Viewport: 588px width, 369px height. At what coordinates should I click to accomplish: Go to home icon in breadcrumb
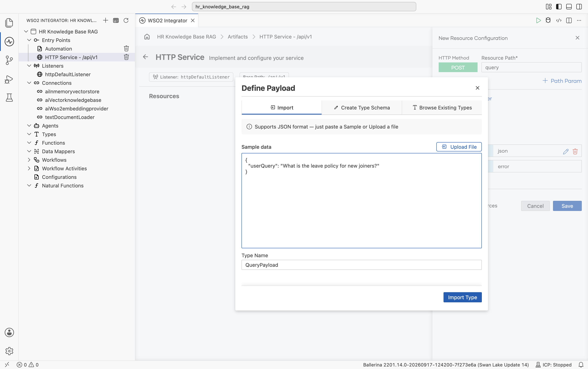point(147,37)
